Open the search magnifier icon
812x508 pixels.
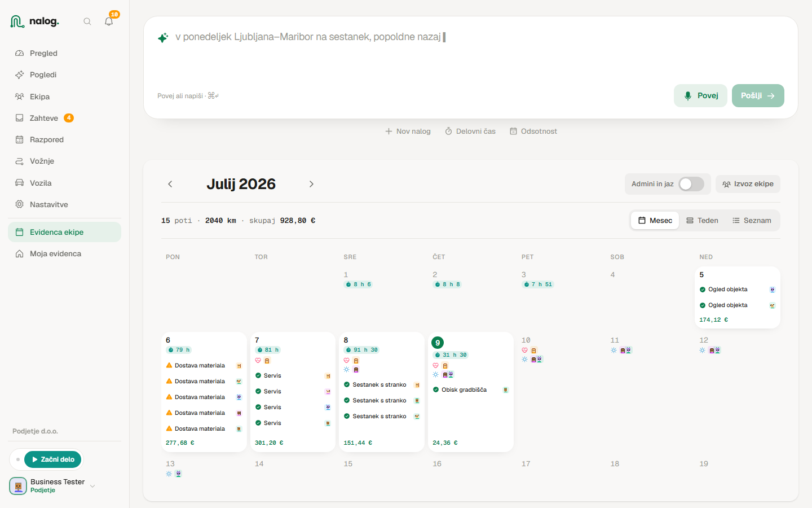pos(87,21)
